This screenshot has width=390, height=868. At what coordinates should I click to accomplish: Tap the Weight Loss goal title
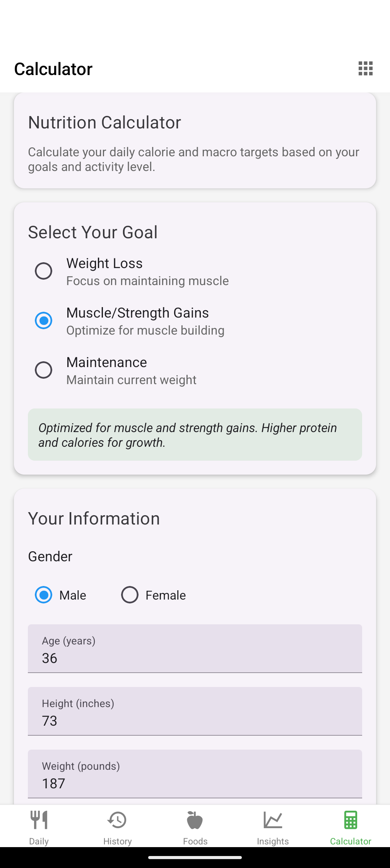(x=104, y=263)
